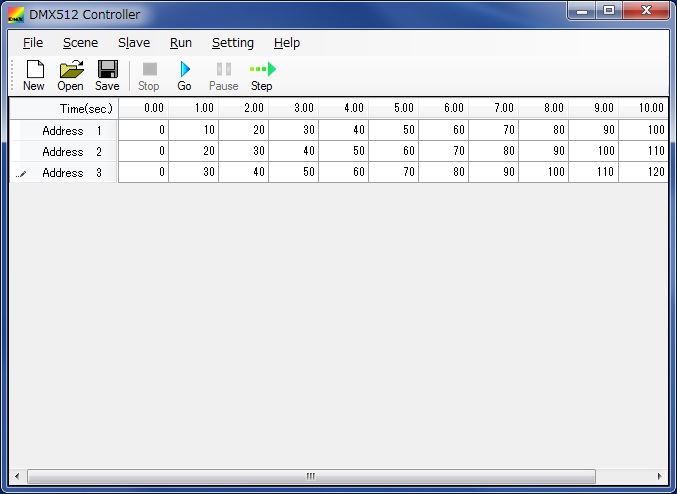The width and height of the screenshot is (677, 494).
Task: Click Address 2 cell at time 7.00
Action: [x=494, y=151]
